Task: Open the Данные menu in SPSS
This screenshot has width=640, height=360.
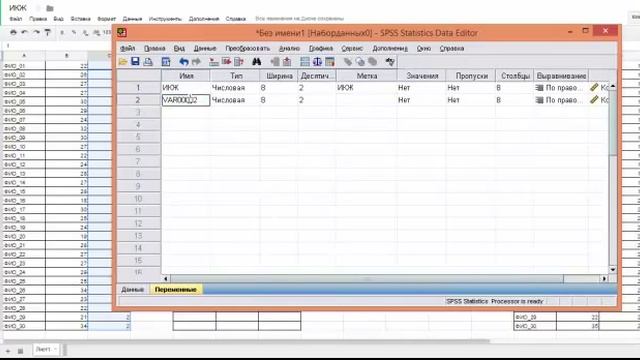Action: click(205, 48)
